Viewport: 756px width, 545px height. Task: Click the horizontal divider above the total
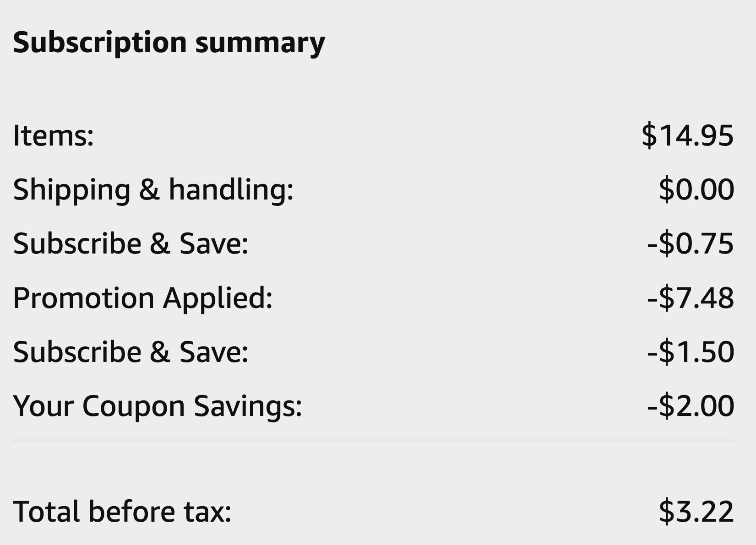coord(373,441)
